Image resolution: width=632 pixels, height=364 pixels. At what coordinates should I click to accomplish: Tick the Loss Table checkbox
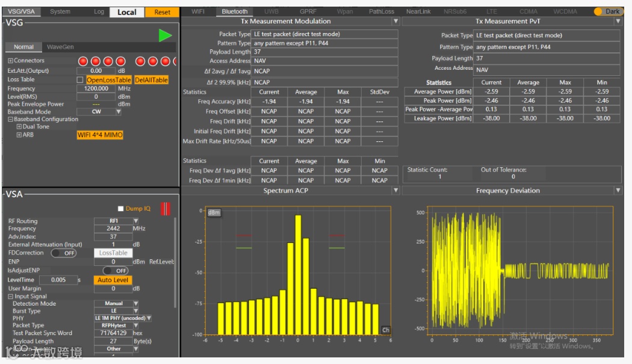tap(80, 80)
